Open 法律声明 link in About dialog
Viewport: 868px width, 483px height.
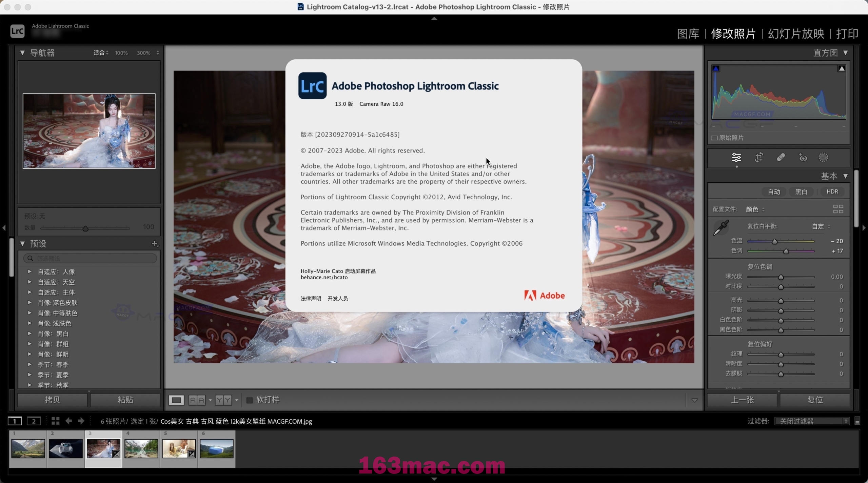point(311,298)
